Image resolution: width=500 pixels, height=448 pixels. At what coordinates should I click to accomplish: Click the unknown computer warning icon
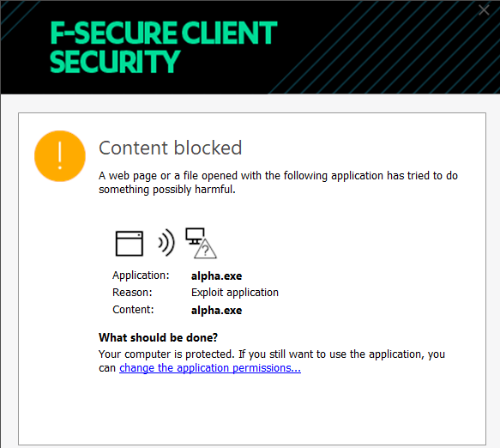pyautogui.click(x=201, y=243)
